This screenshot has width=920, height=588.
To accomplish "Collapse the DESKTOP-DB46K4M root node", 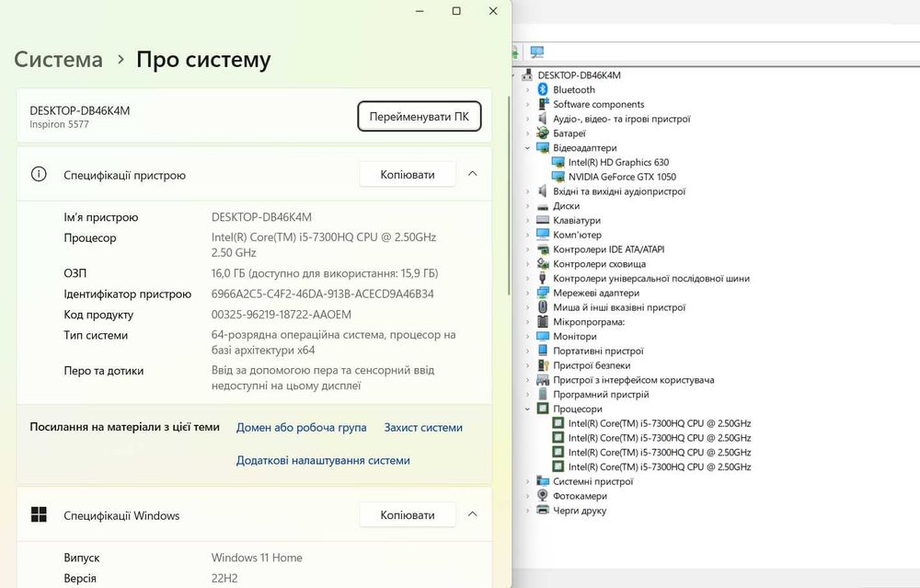I will pyautogui.click(x=514, y=75).
